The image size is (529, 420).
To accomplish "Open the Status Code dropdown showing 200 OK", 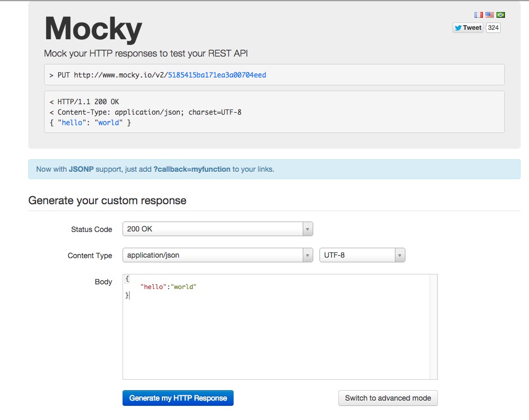I will (x=217, y=229).
